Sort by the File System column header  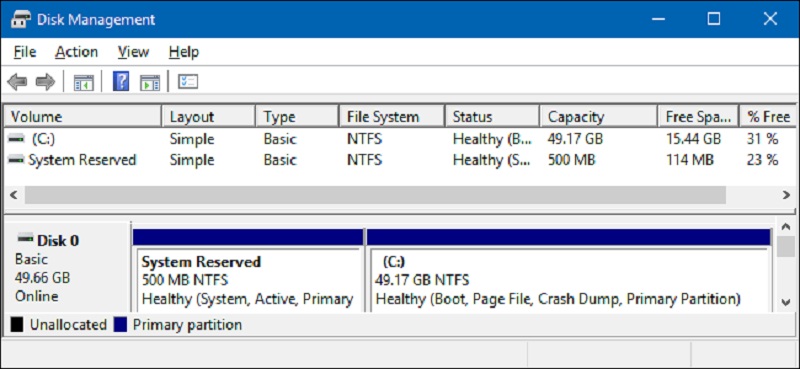point(392,117)
